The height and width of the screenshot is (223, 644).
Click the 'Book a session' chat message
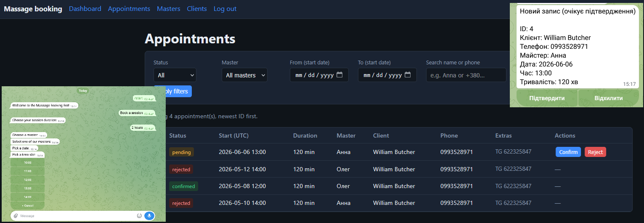click(137, 113)
